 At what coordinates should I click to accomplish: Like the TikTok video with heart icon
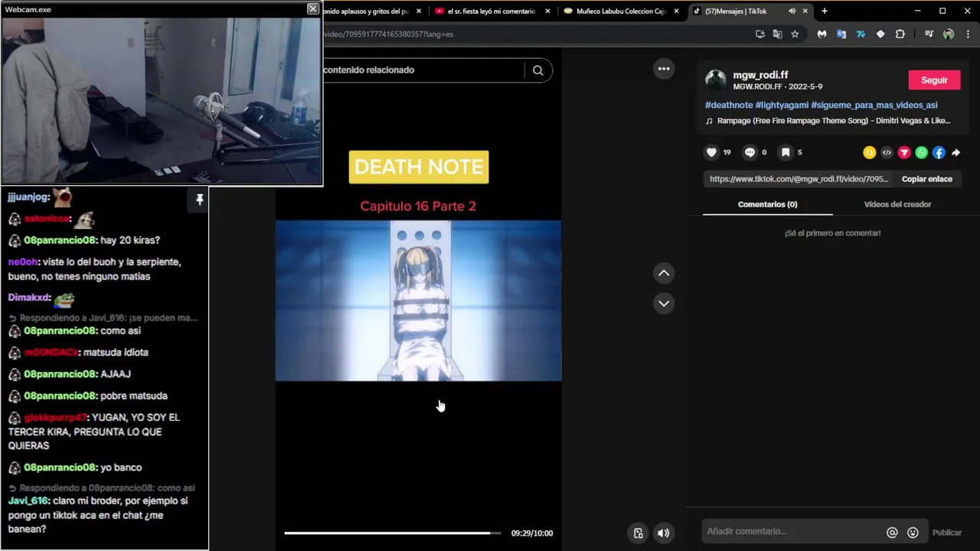click(711, 152)
